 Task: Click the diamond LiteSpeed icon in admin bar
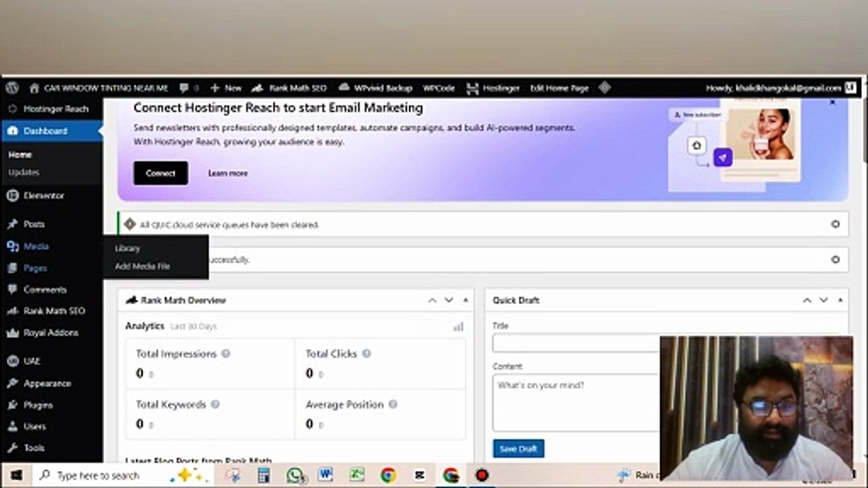click(x=605, y=87)
